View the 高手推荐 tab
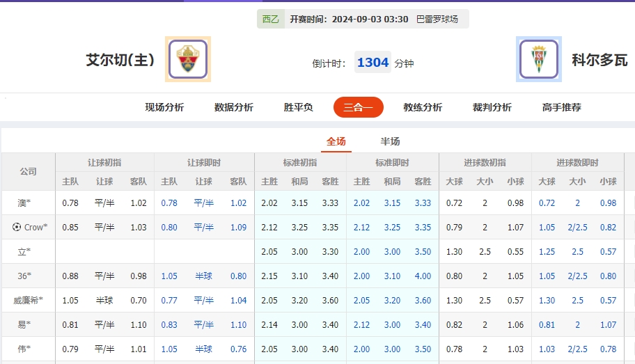 click(x=562, y=107)
